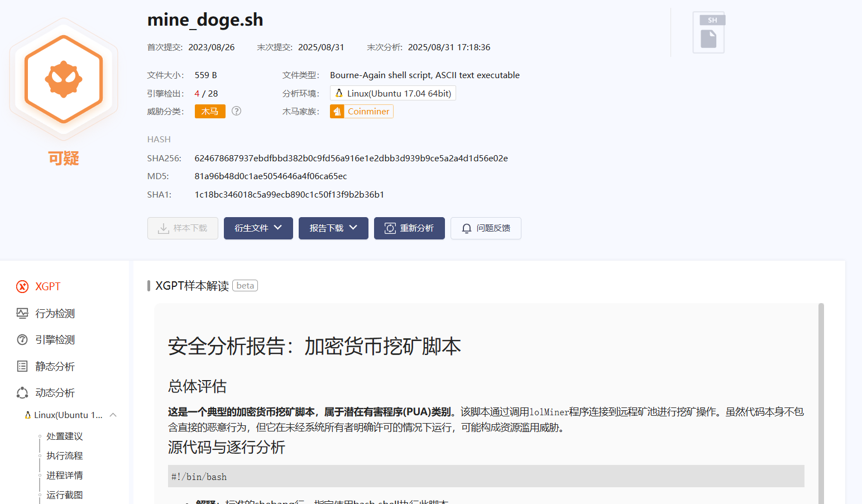Open the 报告下载 dropdown

click(x=333, y=228)
